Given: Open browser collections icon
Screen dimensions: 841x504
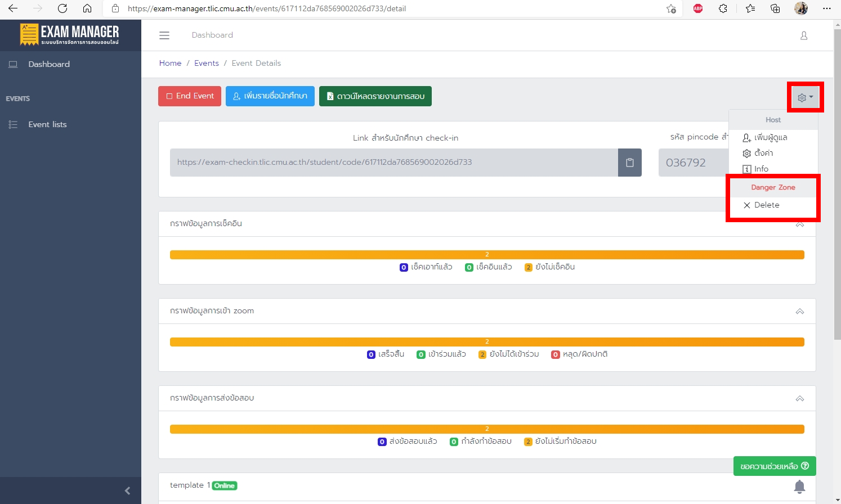Looking at the screenshot, I should click(x=775, y=8).
